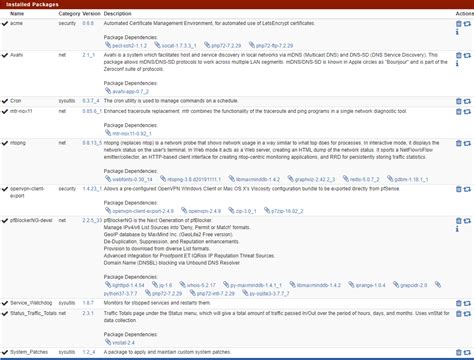The height and width of the screenshot is (360, 474).
Task: Remove the pfBlockerNG-devel package via trash icon
Action: point(459,221)
